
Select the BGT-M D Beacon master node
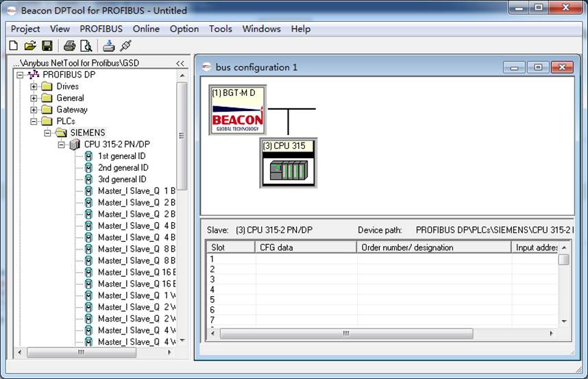[x=237, y=110]
